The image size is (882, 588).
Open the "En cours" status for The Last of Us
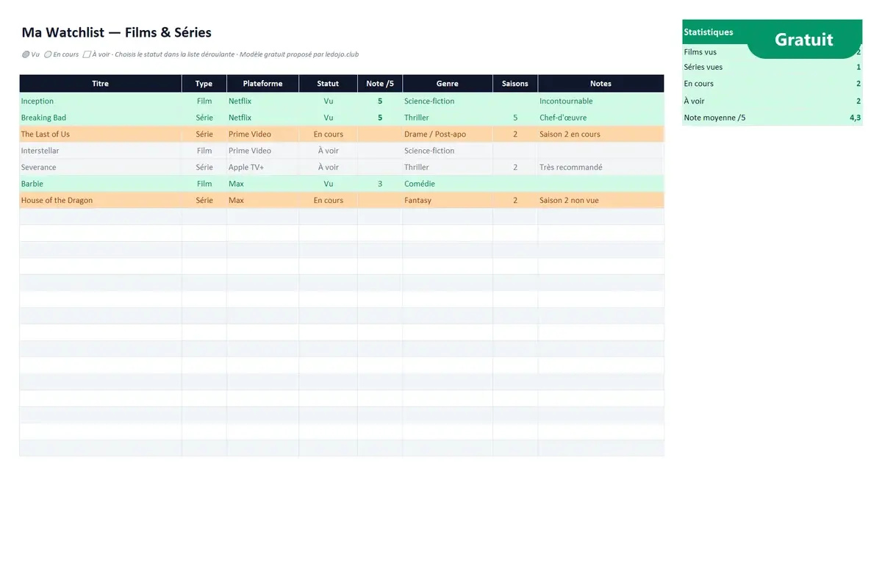point(328,134)
